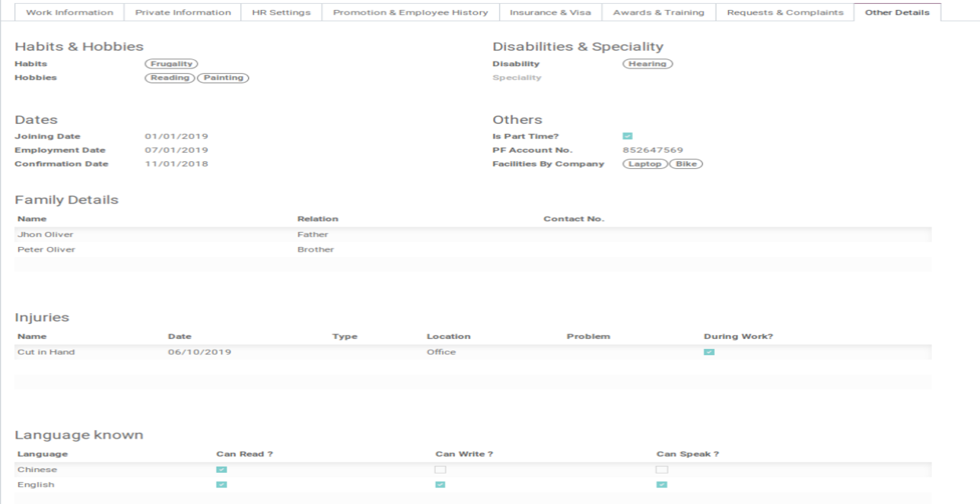Select the Hearing disability tag

[647, 64]
